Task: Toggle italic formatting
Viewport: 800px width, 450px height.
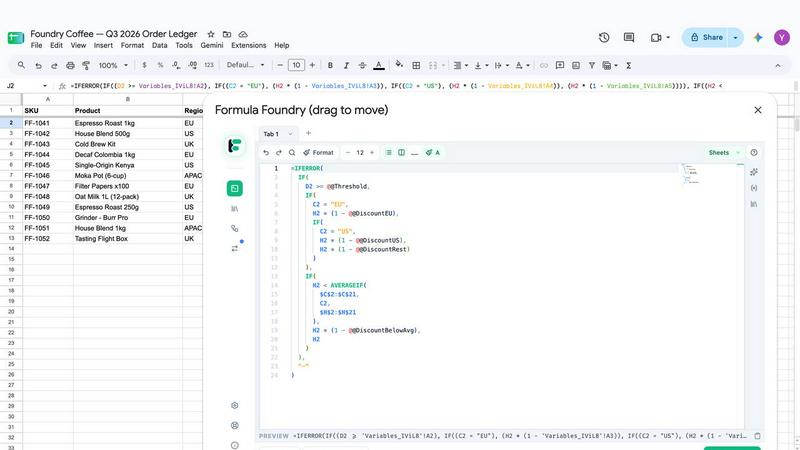Action: click(x=346, y=65)
